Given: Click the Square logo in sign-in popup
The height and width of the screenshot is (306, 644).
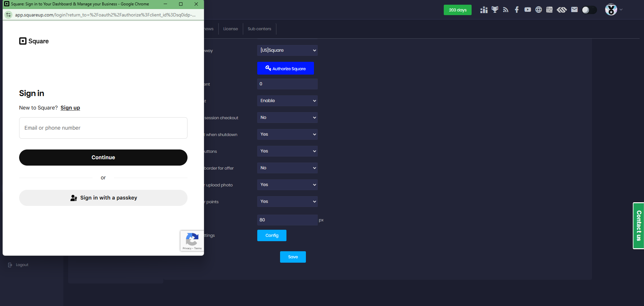Looking at the screenshot, I should [x=34, y=41].
